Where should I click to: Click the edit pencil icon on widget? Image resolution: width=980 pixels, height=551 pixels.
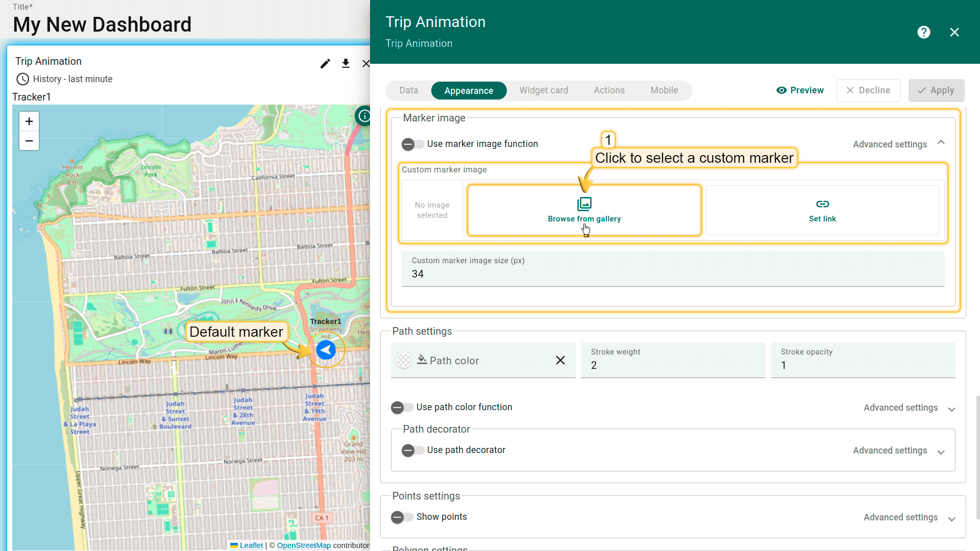325,63
